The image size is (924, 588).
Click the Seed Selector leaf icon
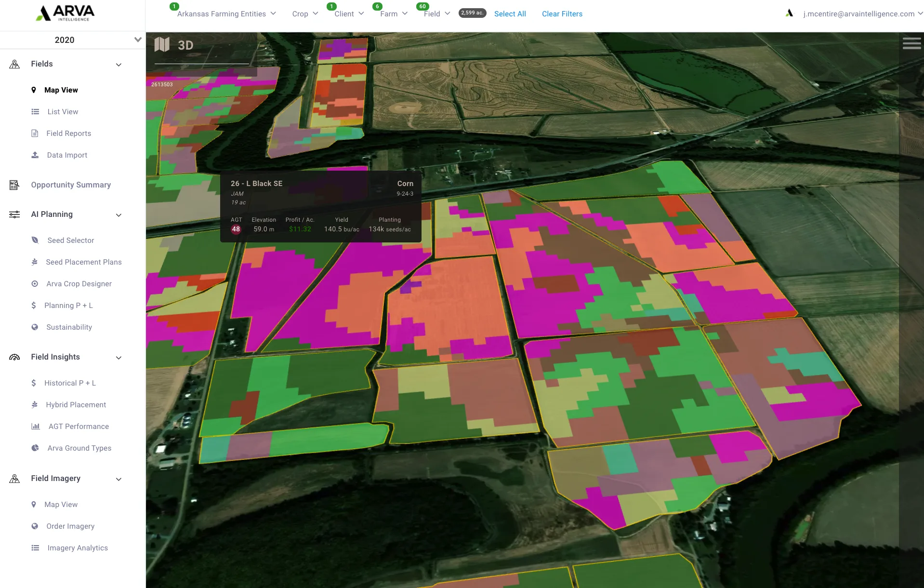pos(35,240)
